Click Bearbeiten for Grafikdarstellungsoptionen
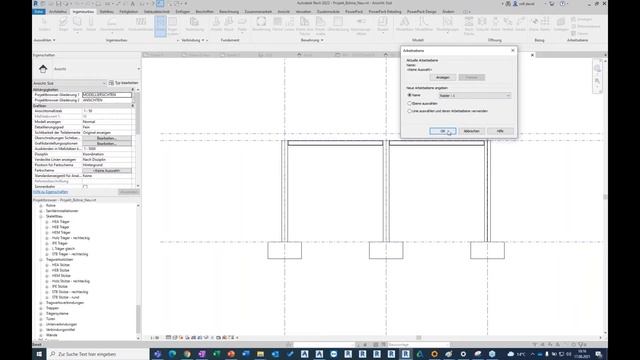This screenshot has height=360, width=640. click(x=107, y=144)
